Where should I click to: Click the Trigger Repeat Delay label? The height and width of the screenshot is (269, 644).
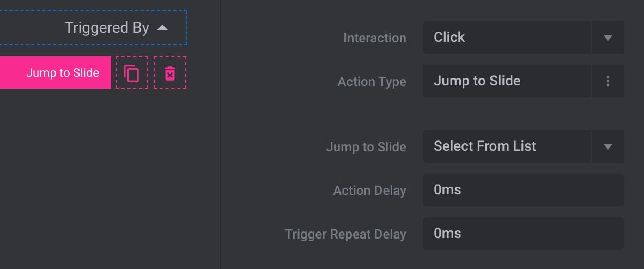click(345, 234)
